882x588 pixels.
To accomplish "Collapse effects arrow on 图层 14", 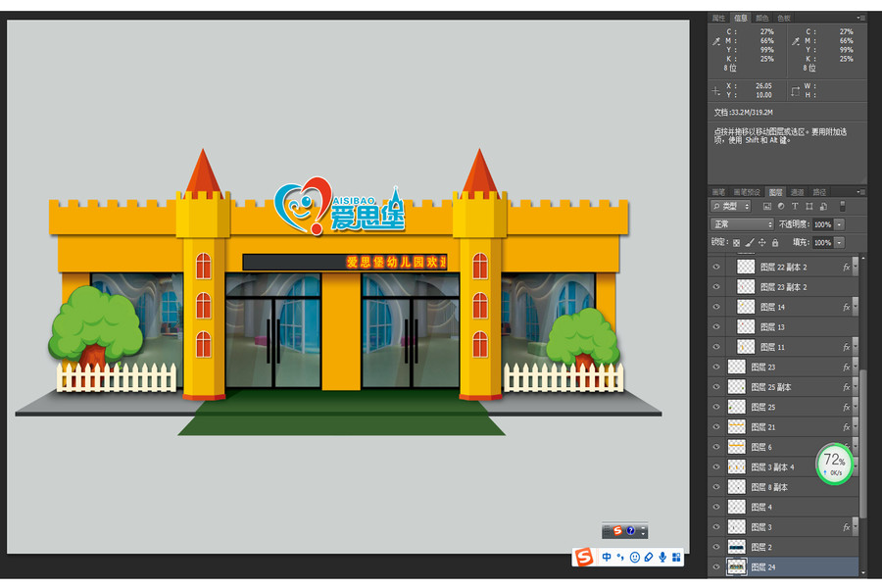I will click(x=856, y=307).
